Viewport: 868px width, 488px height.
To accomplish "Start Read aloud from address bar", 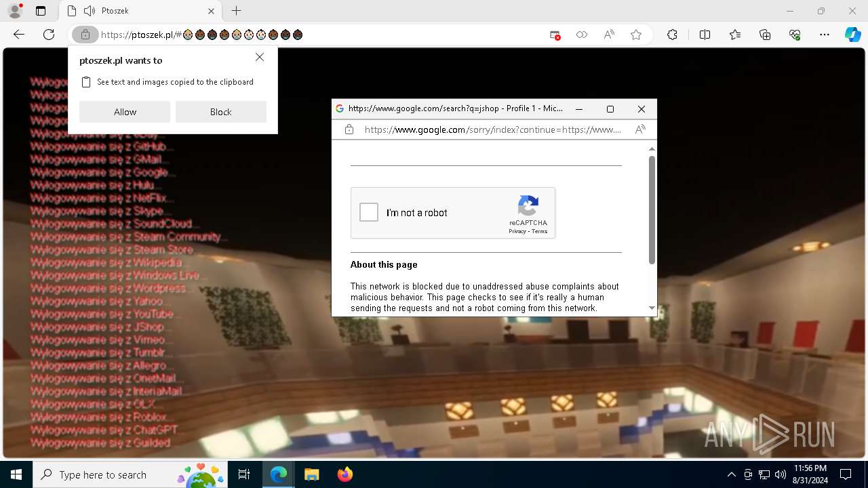I will [x=609, y=35].
